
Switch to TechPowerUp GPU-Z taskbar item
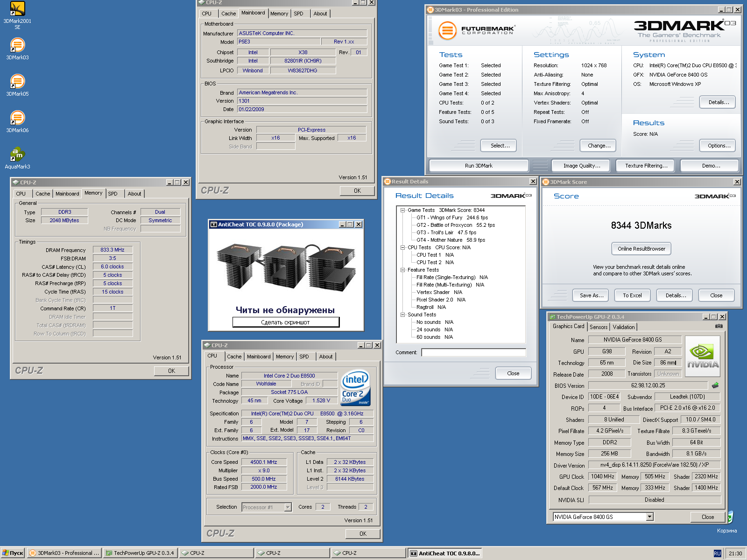(x=140, y=553)
